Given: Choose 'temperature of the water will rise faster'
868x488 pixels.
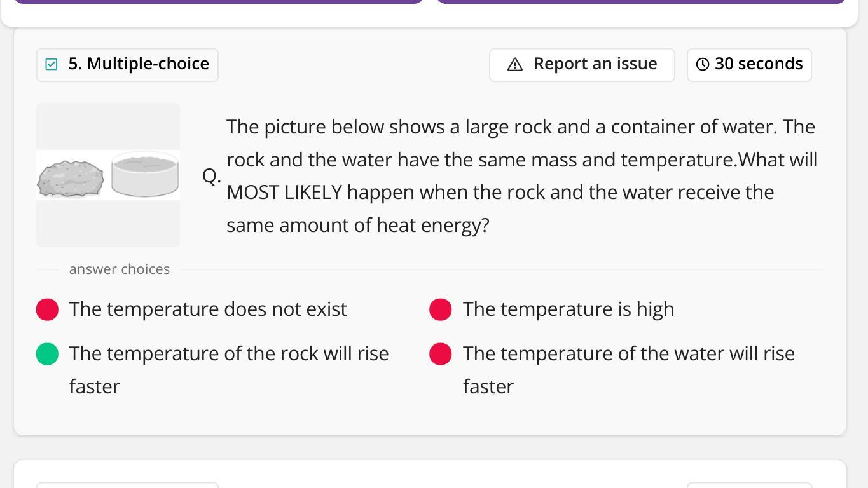Looking at the screenshot, I should click(628, 354).
